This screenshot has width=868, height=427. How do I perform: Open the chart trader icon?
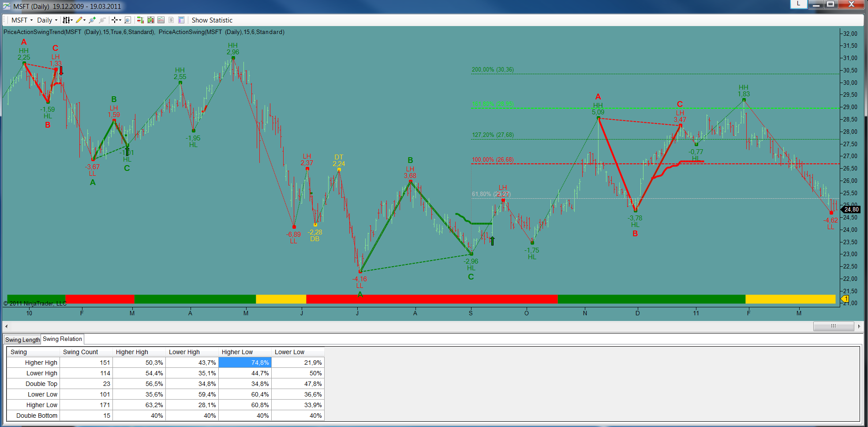click(x=140, y=20)
